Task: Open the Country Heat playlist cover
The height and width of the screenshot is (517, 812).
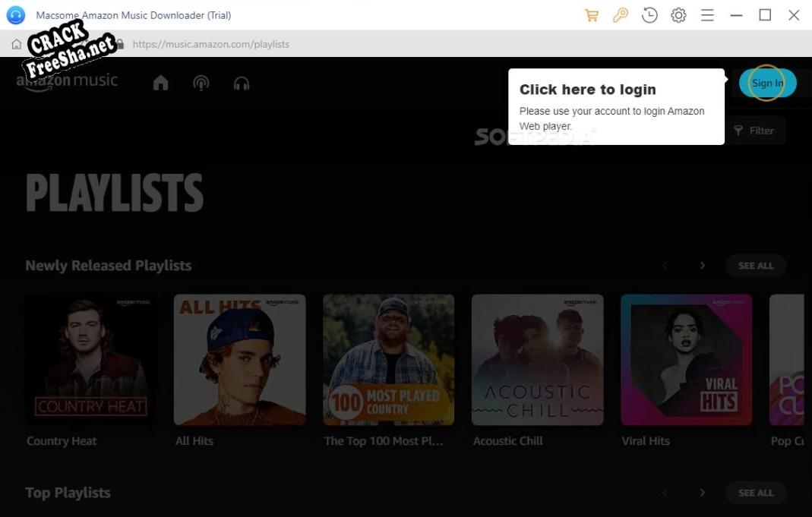Action: pyautogui.click(x=91, y=360)
